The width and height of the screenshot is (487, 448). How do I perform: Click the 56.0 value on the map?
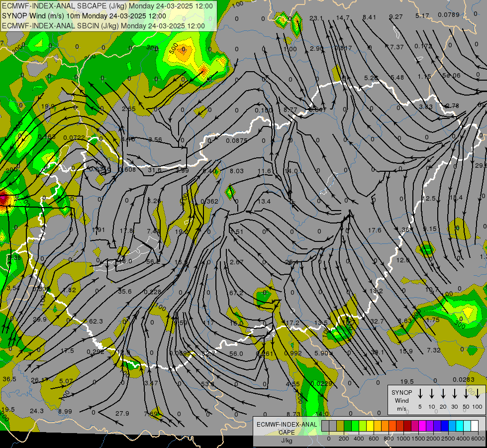[236, 353]
